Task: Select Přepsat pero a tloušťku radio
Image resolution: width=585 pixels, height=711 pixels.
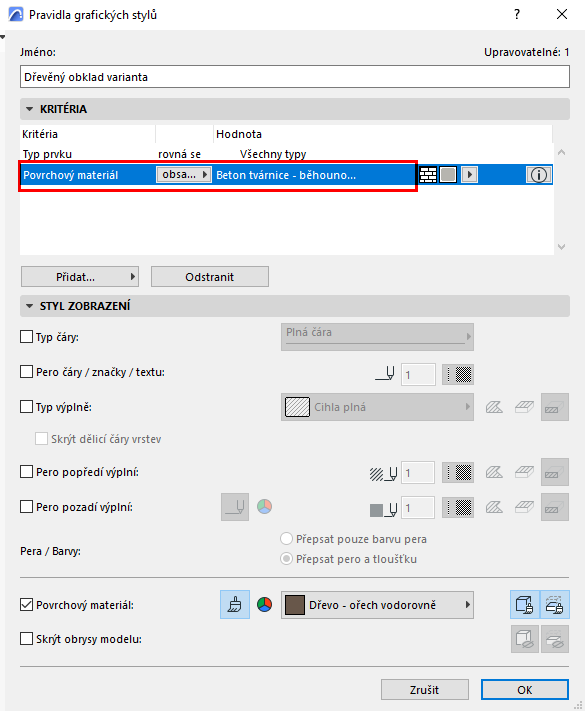Action: [x=286, y=559]
